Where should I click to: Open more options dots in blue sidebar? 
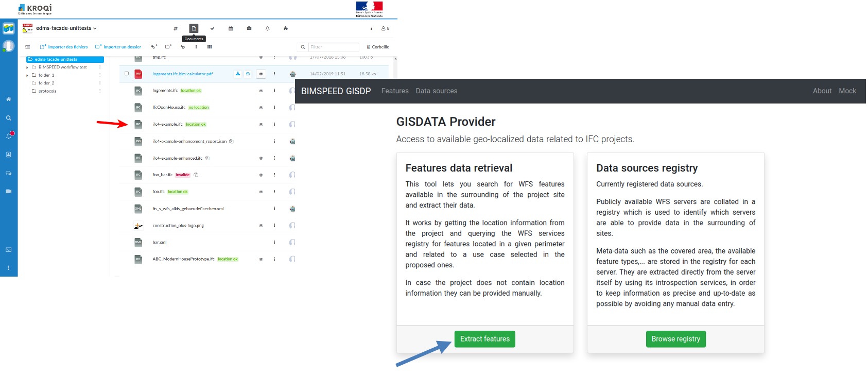9,268
